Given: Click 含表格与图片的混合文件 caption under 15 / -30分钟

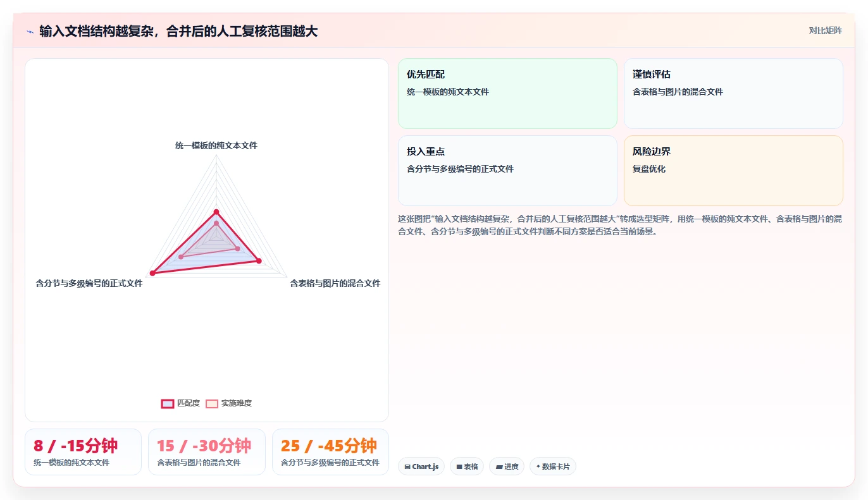Looking at the screenshot, I should click(199, 462).
